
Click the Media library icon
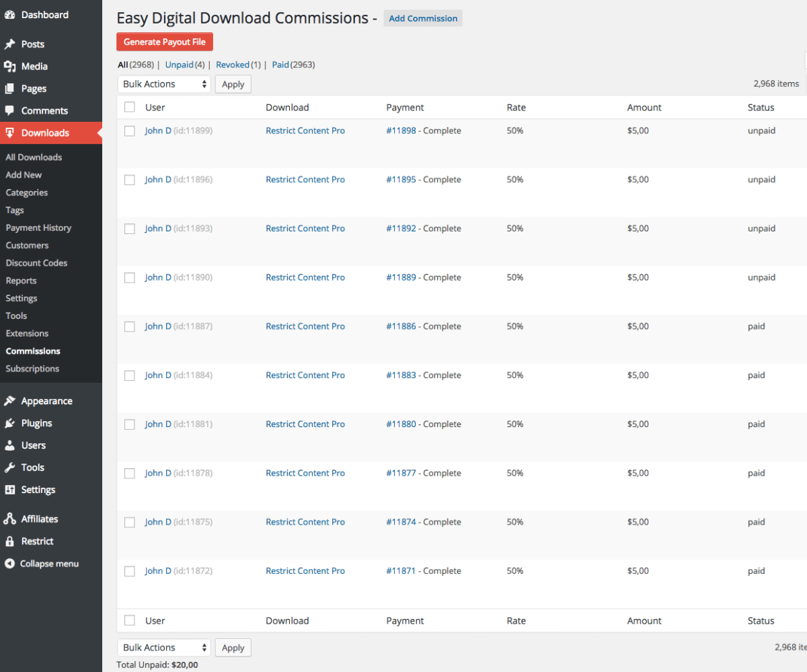click(x=9, y=67)
